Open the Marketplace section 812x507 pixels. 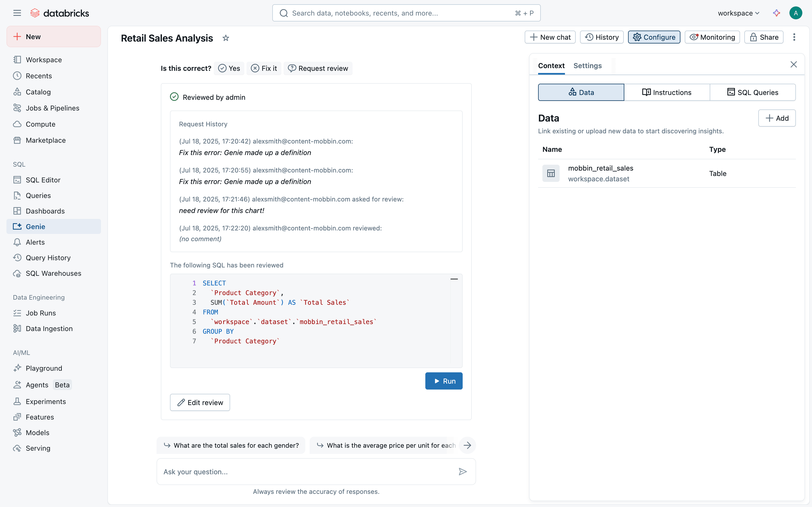point(46,140)
